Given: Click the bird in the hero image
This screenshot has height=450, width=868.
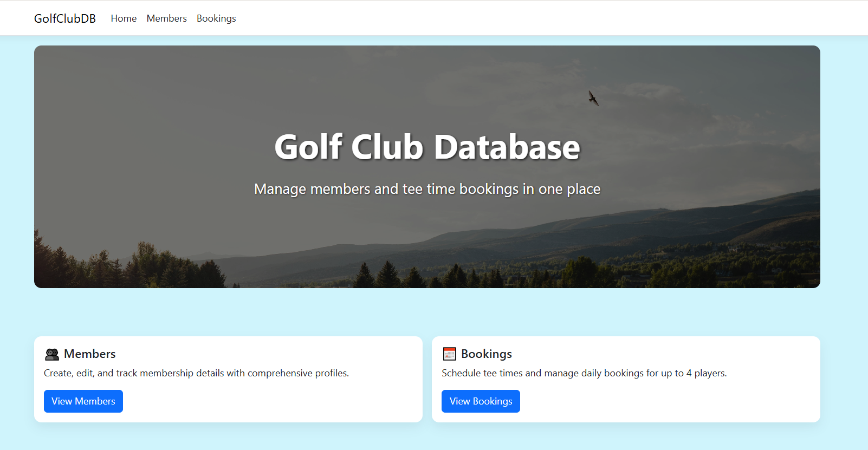Looking at the screenshot, I should pyautogui.click(x=594, y=98).
